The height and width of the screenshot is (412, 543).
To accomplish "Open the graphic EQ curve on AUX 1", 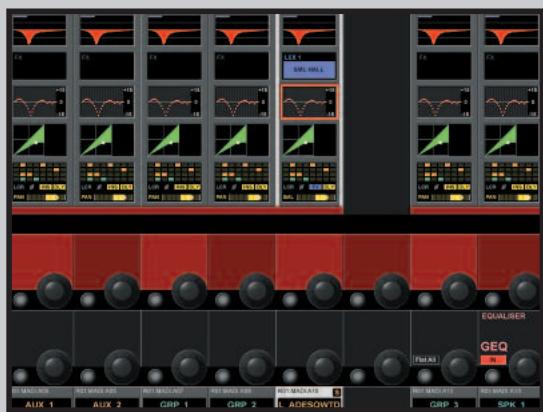I will pos(39,102).
